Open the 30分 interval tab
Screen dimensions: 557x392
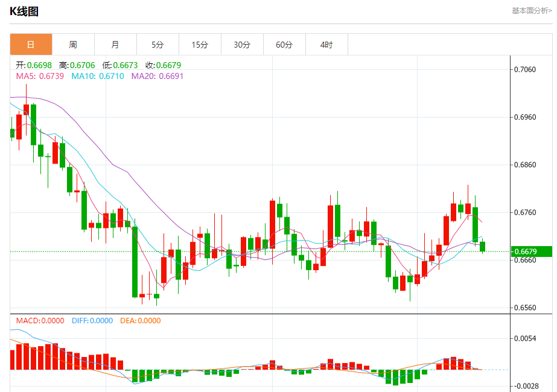tap(242, 45)
